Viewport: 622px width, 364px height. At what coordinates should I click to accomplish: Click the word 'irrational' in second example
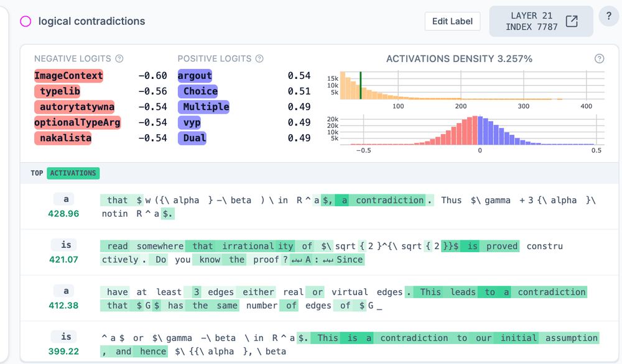tap(248, 247)
